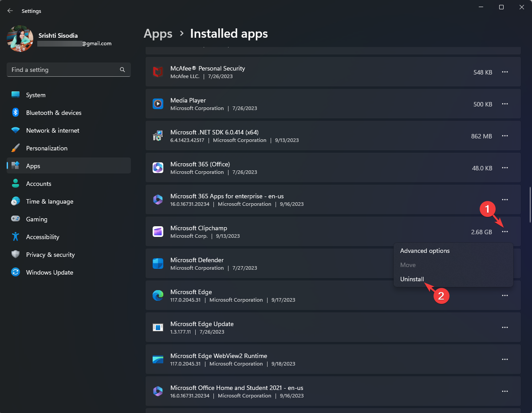Open more options for Microsoft Edge
This screenshot has width=532, height=413.
pos(505,296)
